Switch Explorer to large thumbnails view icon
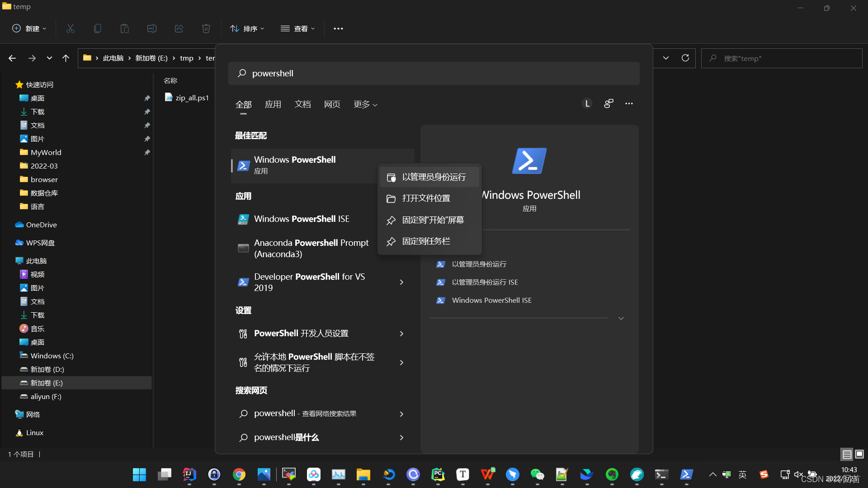The image size is (868, 488). [859, 454]
